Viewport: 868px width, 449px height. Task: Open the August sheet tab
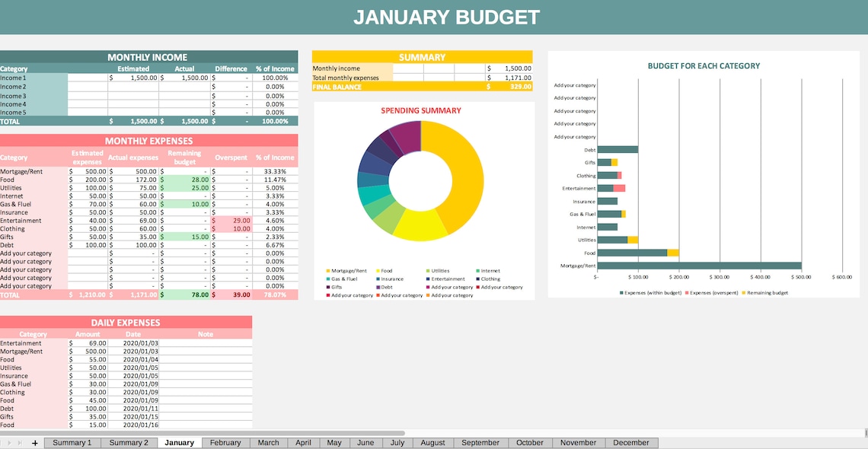click(x=433, y=443)
